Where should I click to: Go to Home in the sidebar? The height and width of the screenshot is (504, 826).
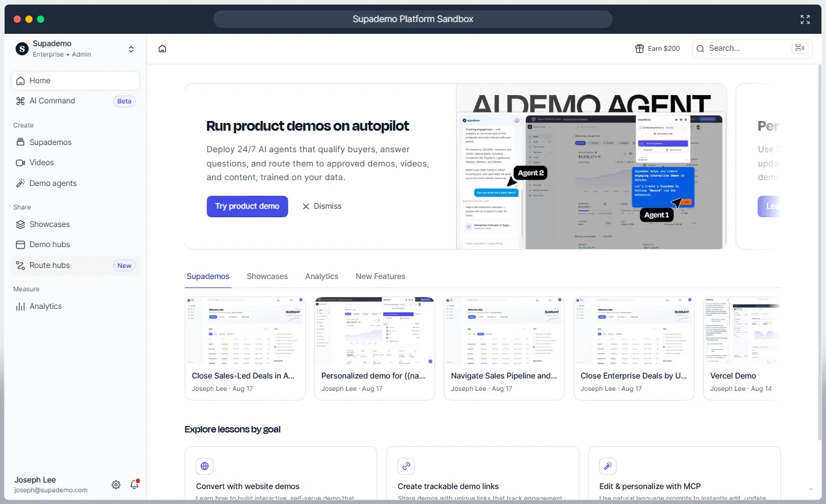click(x=75, y=81)
